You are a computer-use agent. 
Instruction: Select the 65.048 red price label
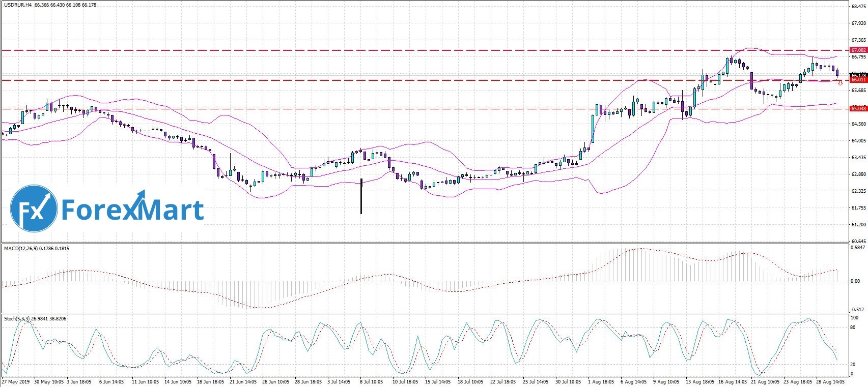click(858, 109)
